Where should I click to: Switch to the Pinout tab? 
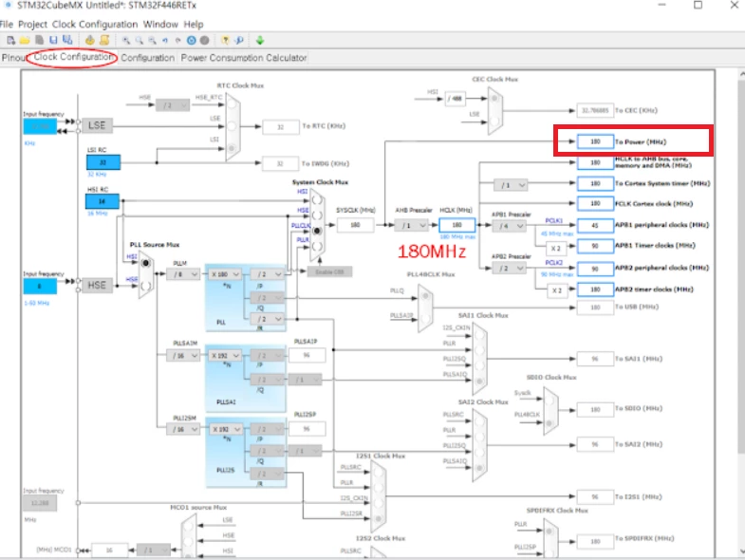tap(13, 58)
